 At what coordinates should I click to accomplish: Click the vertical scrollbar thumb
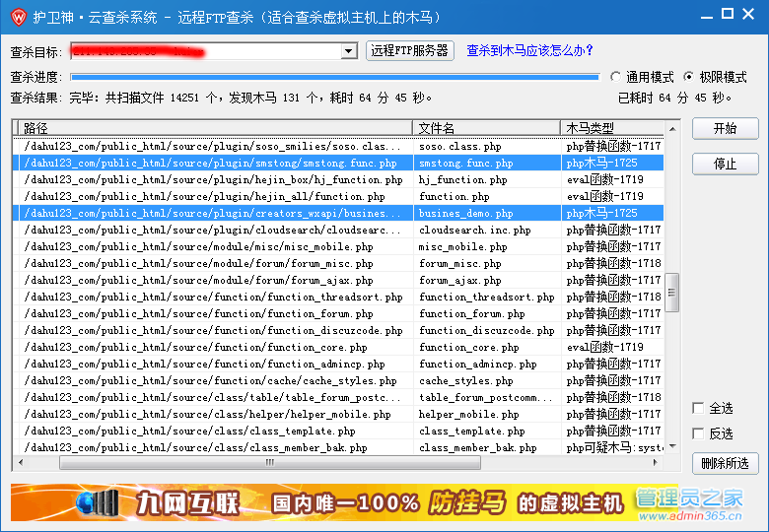tap(672, 293)
